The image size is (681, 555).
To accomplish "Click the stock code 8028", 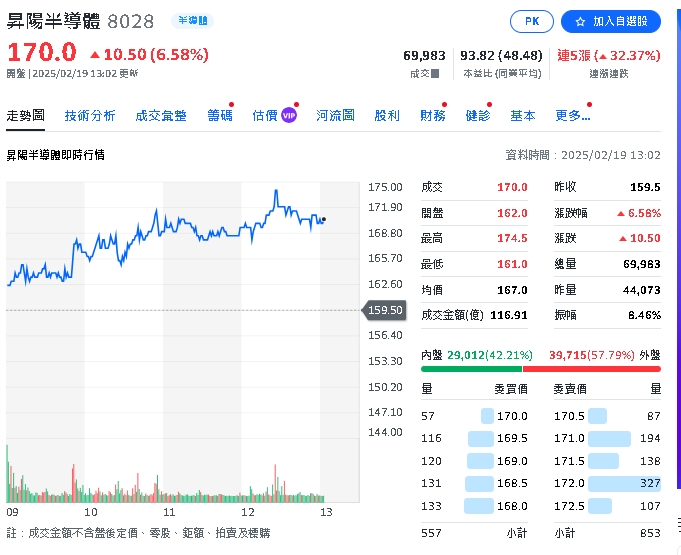I will pyautogui.click(x=130, y=21).
